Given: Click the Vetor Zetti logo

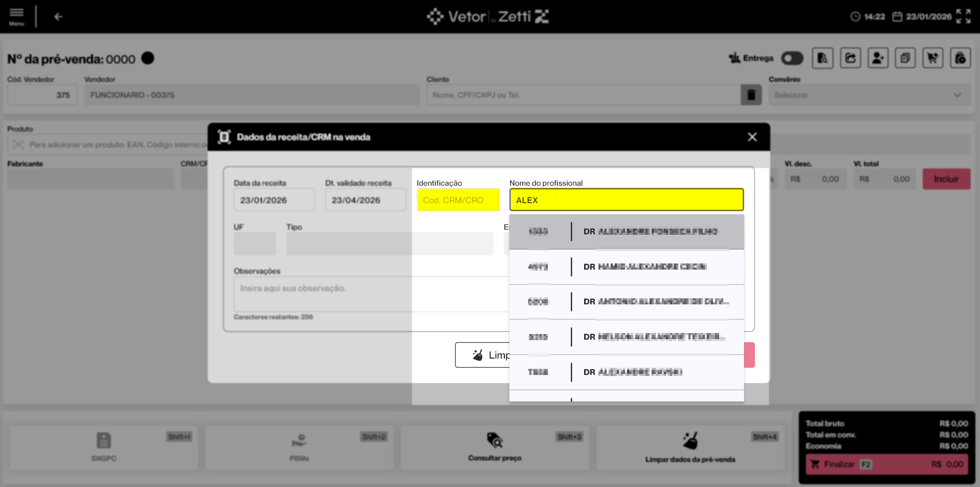Looking at the screenshot, I should 488,16.
